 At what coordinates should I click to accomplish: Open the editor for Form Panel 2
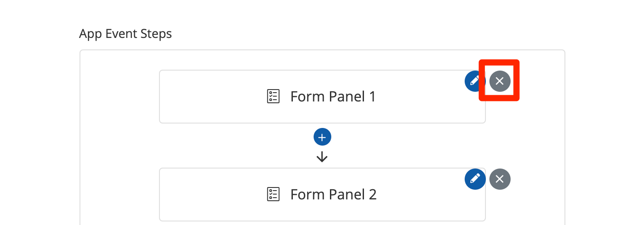click(x=475, y=179)
